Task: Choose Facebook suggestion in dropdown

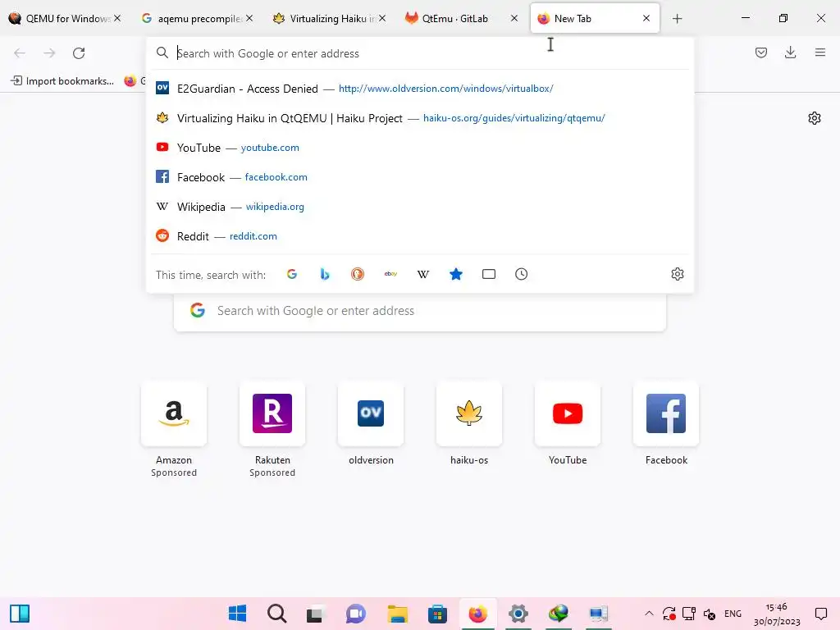Action: 420,177
